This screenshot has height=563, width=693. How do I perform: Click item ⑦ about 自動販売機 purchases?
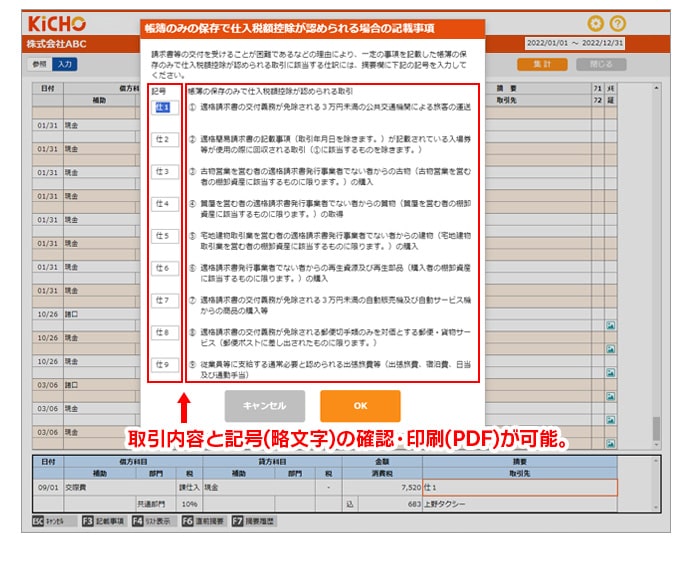pos(330,305)
